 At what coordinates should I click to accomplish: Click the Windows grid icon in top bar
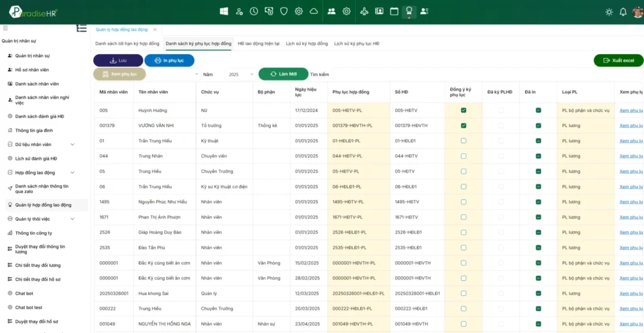[224, 11]
